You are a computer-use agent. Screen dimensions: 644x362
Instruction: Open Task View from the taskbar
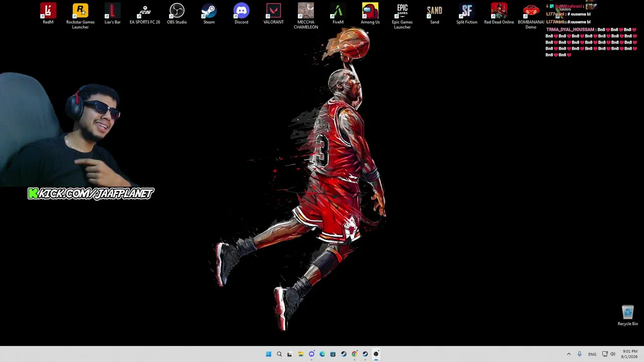coord(290,354)
